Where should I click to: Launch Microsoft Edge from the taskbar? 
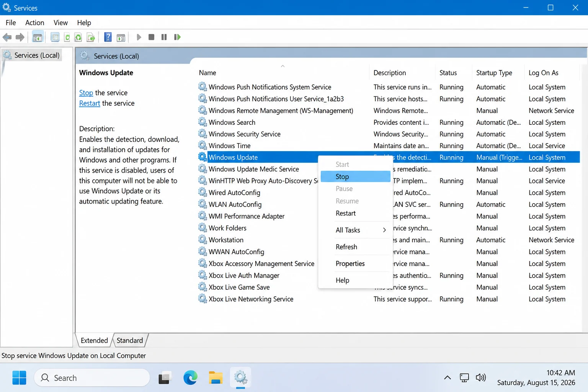click(x=190, y=378)
